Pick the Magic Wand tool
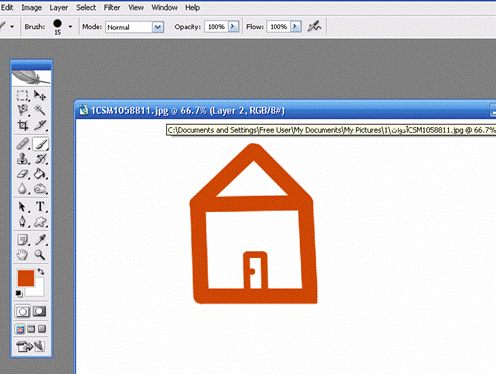The width and height of the screenshot is (496, 374). coord(40,110)
